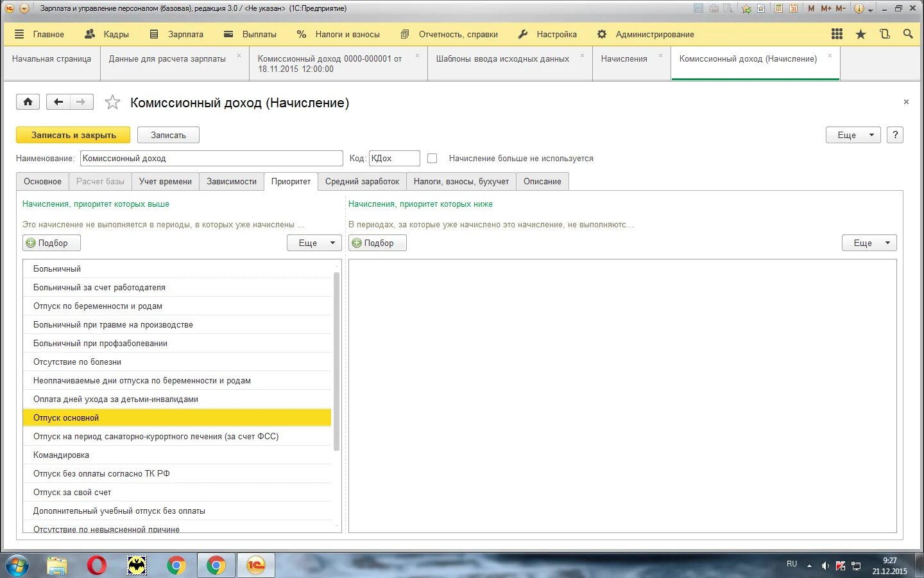Open the calculator icon in title bar
924x578 pixels.
778,8
